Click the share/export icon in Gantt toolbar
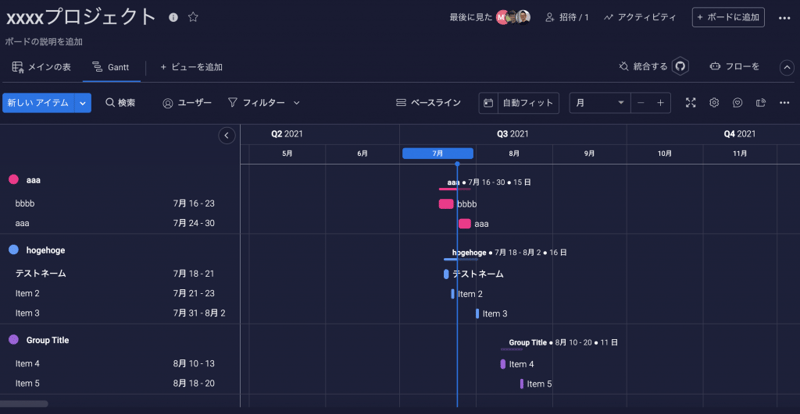The height and width of the screenshot is (414, 800). click(761, 103)
